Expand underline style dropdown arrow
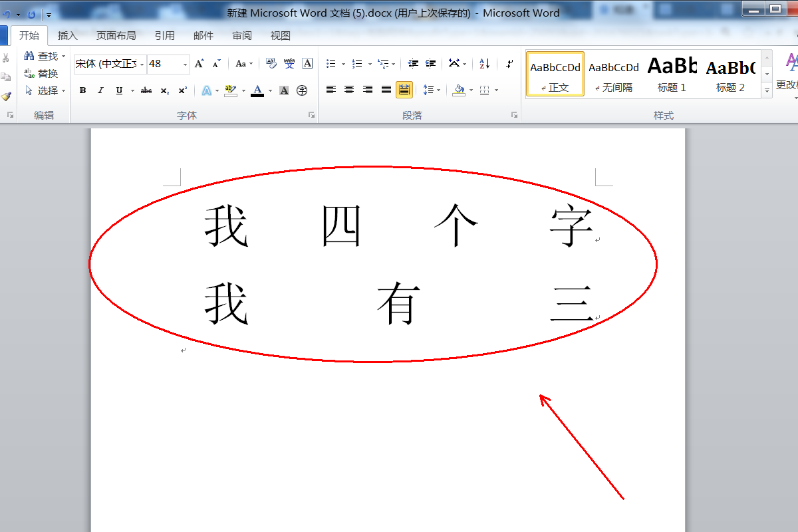Screen dimensions: 798x532 point(132,90)
